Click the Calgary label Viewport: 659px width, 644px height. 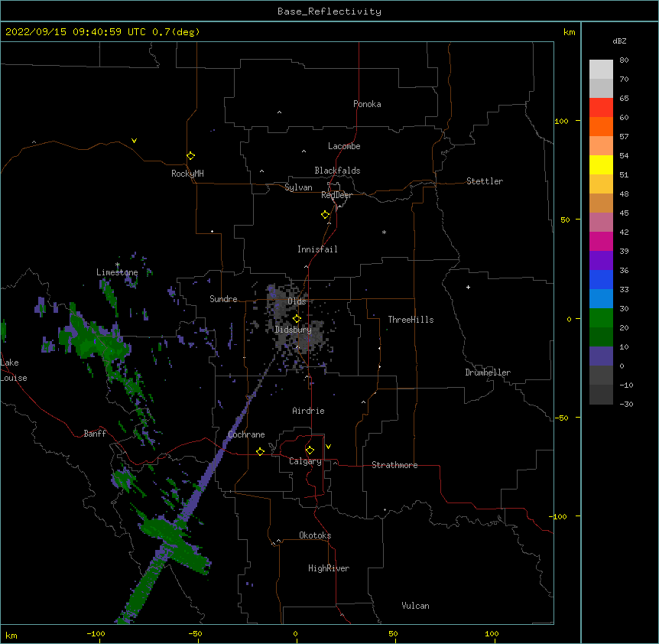(305, 461)
